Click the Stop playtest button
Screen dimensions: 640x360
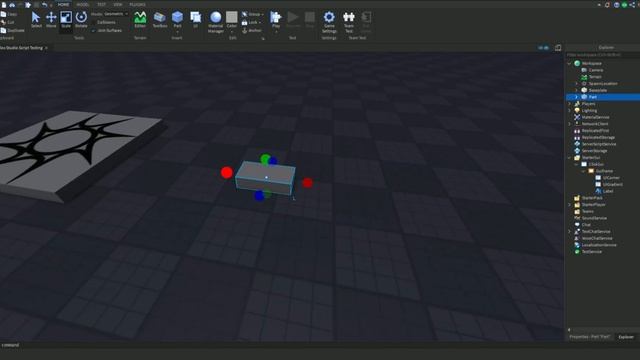click(x=310, y=20)
